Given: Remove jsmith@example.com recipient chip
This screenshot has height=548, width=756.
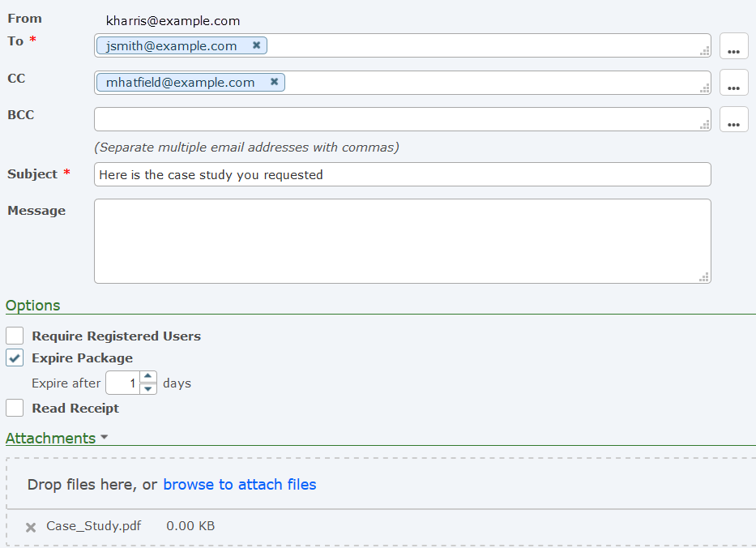Looking at the screenshot, I should click(256, 45).
